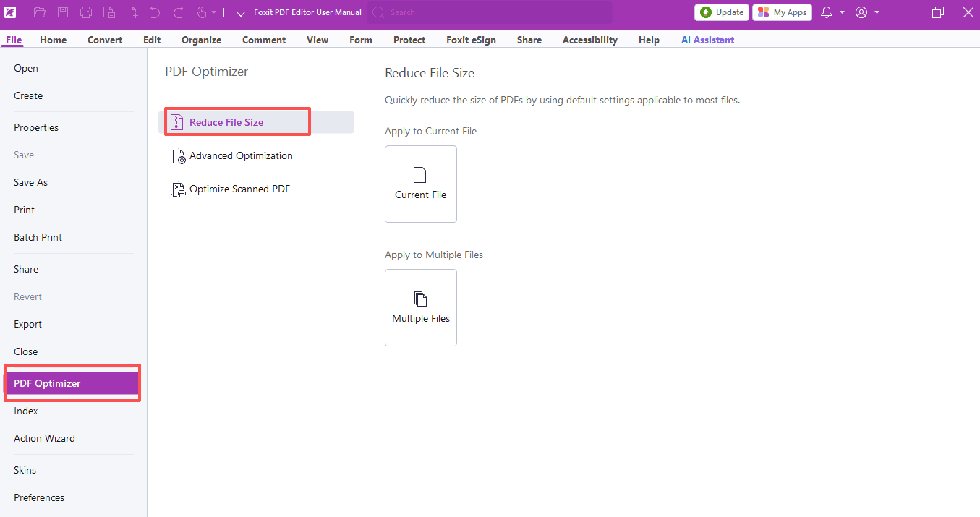The height and width of the screenshot is (517, 980).
Task: Click the Reduce File Size compressed-page icon
Action: coord(177,122)
